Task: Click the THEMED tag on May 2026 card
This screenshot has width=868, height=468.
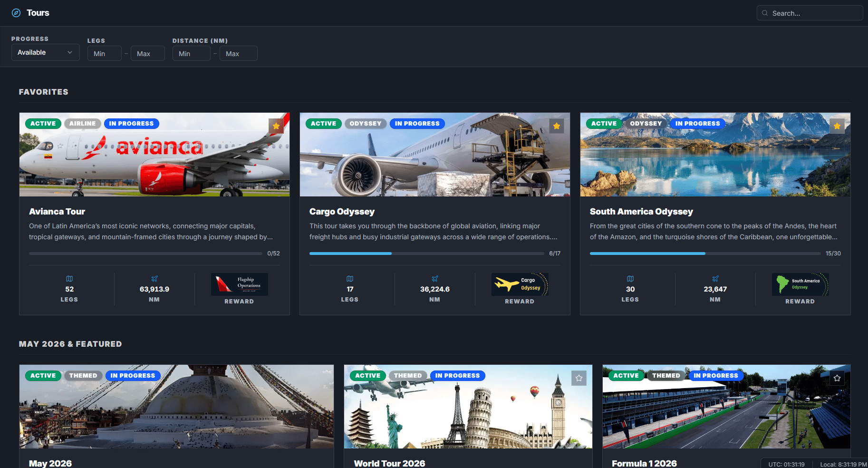Action: pyautogui.click(x=83, y=376)
